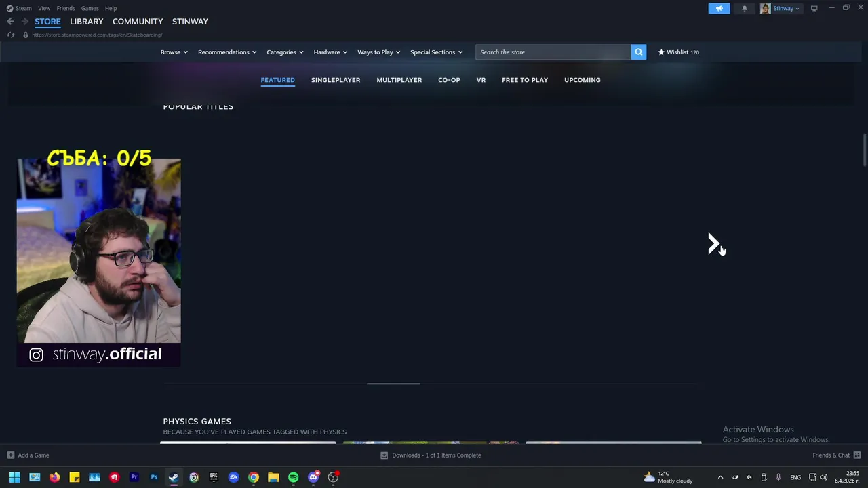Open the Friends & Chat icon
The height and width of the screenshot is (488, 868).
(857, 455)
